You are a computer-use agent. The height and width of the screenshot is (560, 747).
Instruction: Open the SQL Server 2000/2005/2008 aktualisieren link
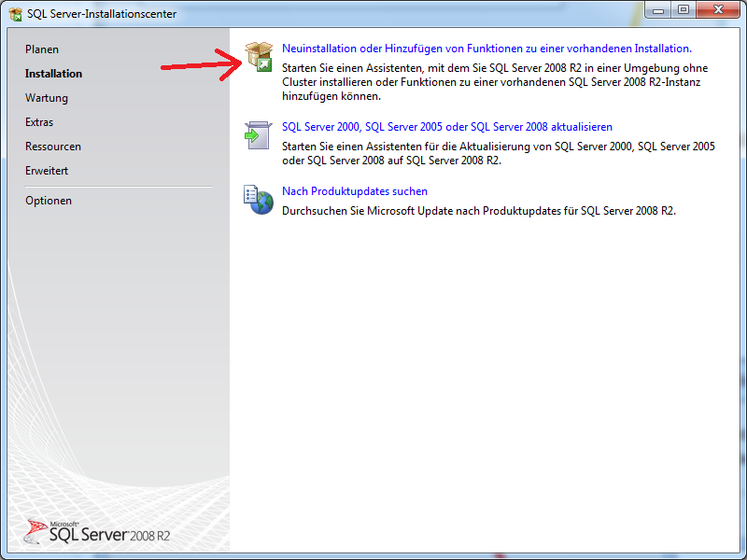point(446,126)
